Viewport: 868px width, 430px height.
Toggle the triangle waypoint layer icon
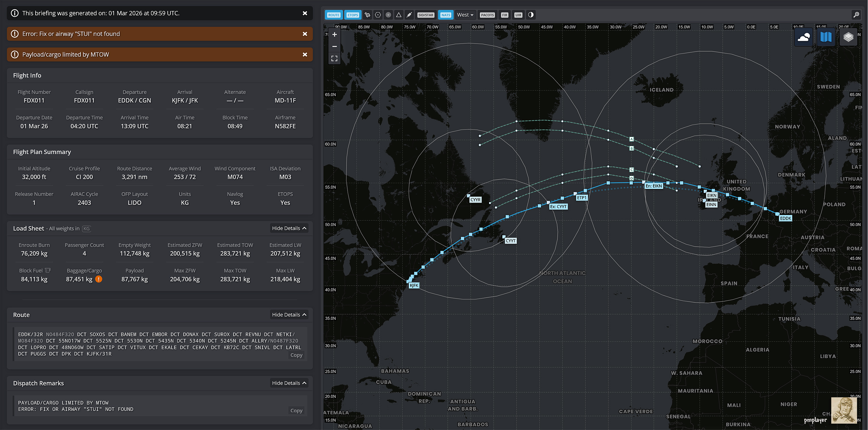(x=399, y=15)
